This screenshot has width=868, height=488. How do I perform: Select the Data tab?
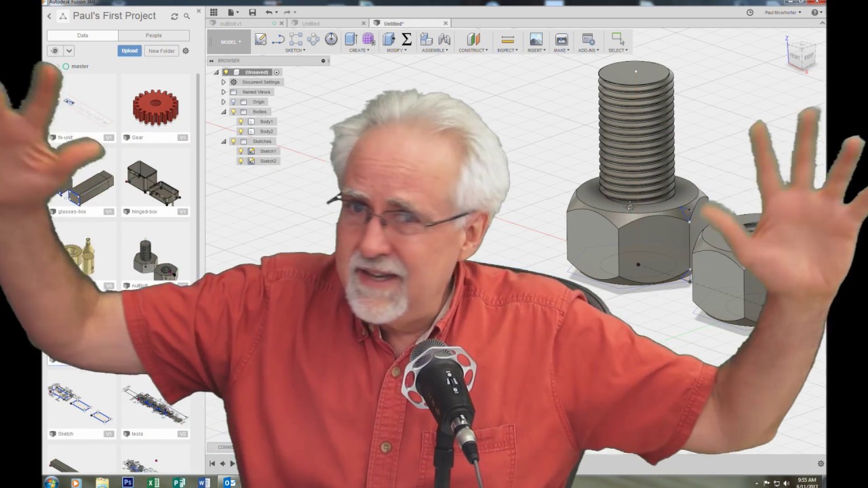(x=83, y=35)
